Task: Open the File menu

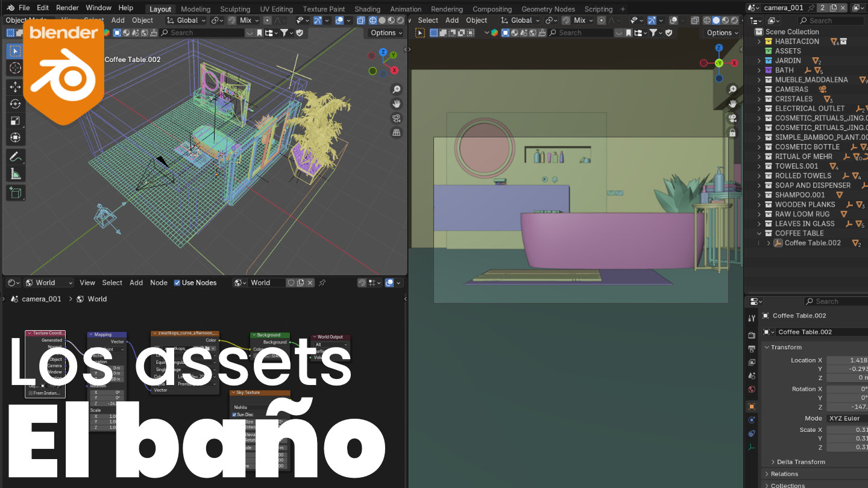Action: pyautogui.click(x=24, y=8)
